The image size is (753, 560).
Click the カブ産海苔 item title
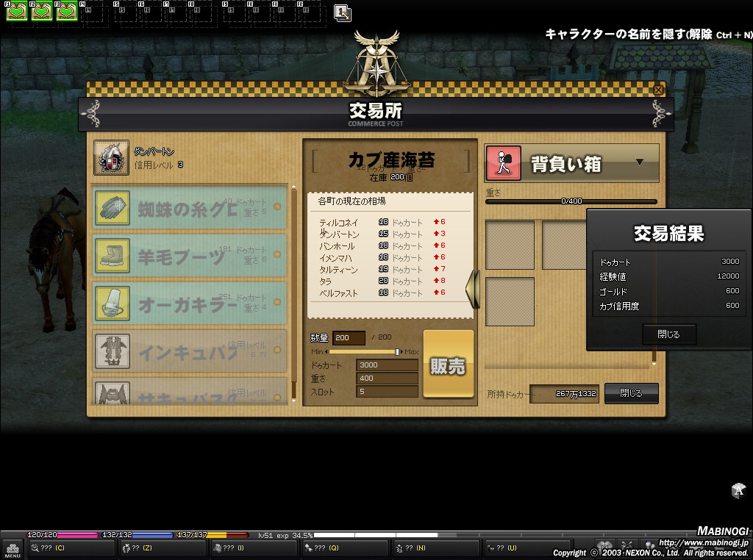tap(391, 159)
